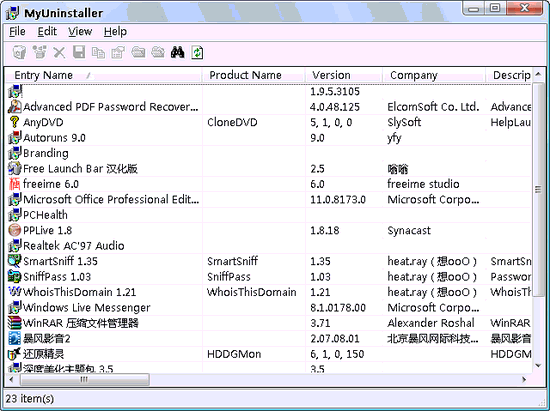Image resolution: width=550 pixels, height=411 pixels.
Task: Click the version cell 2.07.08.01
Action: [335, 338]
